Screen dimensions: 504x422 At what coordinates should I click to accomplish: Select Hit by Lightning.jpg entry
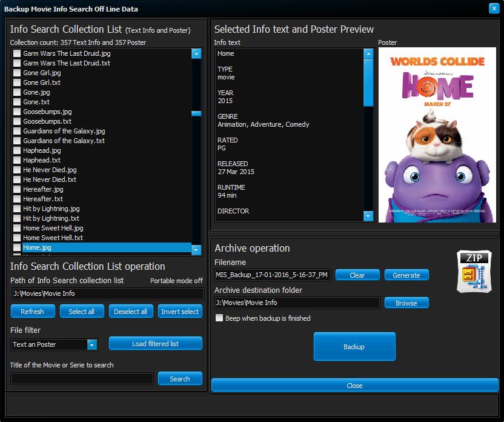[51, 209]
